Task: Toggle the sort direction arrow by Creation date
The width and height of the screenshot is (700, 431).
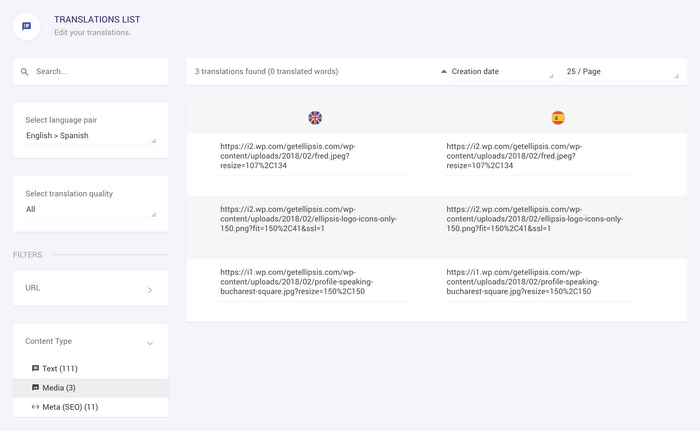Action: point(444,71)
